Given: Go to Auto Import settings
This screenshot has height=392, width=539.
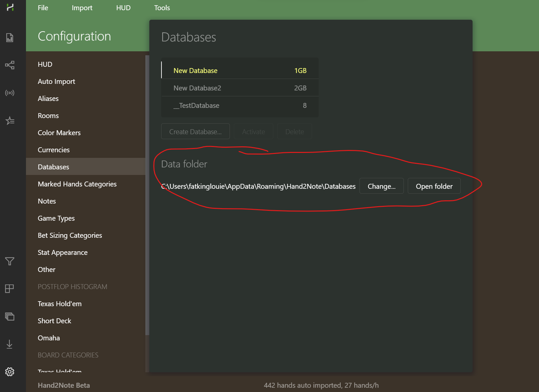Looking at the screenshot, I should 86,82.
